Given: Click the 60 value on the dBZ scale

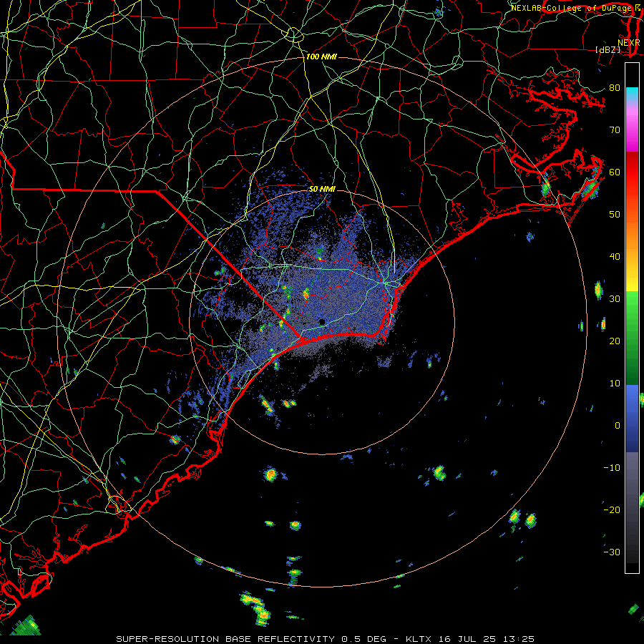Looking at the screenshot, I should click(615, 172).
